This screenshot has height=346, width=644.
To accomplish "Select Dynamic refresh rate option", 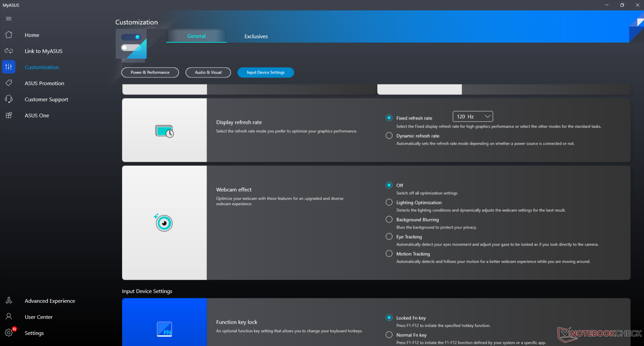I will pyautogui.click(x=389, y=136).
